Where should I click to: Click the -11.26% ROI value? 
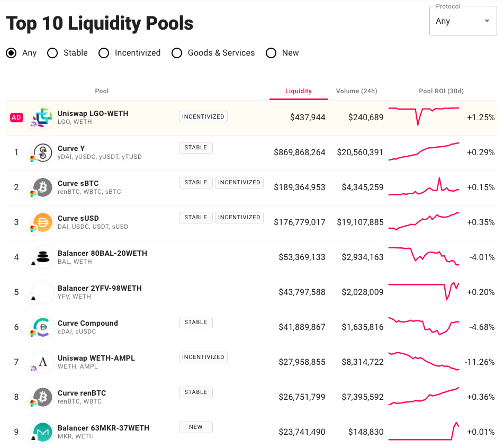[x=480, y=362]
